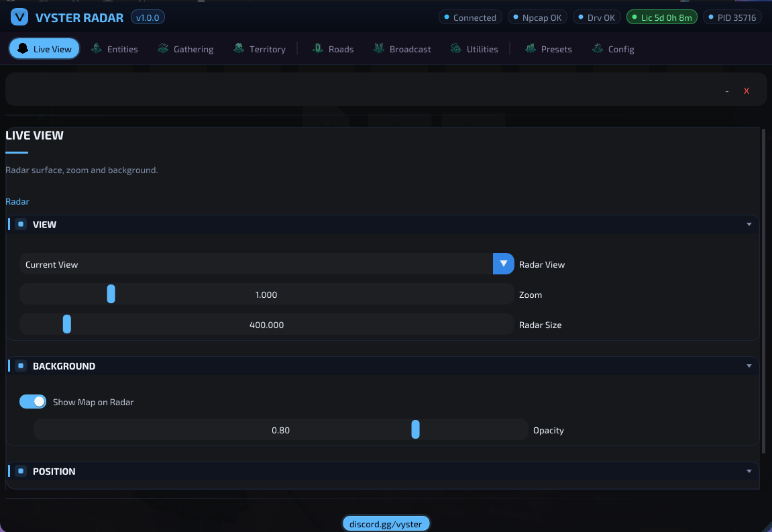The width and height of the screenshot is (772, 532).
Task: Click the square icon beside BACKGROUND header
Action: click(x=21, y=366)
